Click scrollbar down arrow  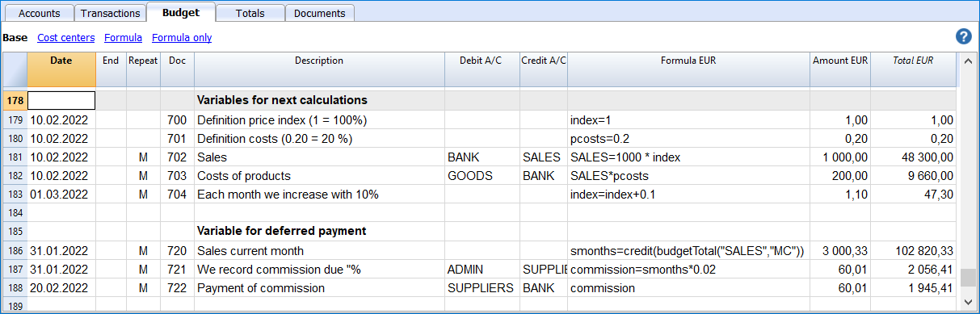point(968,304)
